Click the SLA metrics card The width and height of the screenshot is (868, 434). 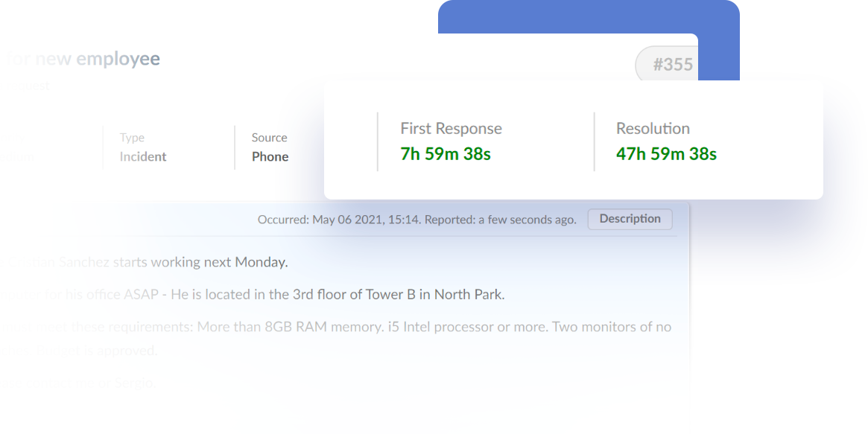tap(574, 139)
